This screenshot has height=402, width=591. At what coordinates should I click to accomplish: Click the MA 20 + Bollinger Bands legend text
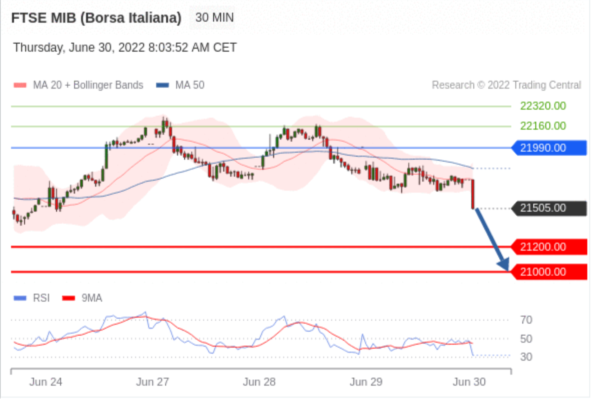(88, 85)
